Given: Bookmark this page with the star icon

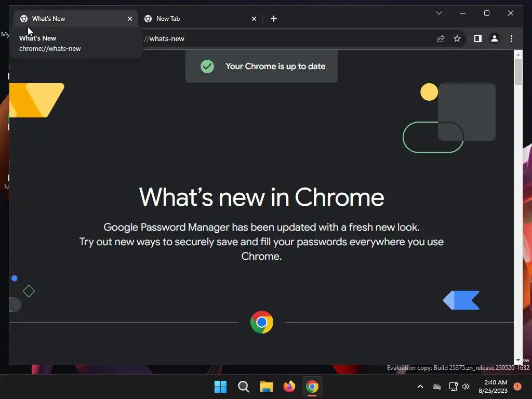Looking at the screenshot, I should (457, 38).
